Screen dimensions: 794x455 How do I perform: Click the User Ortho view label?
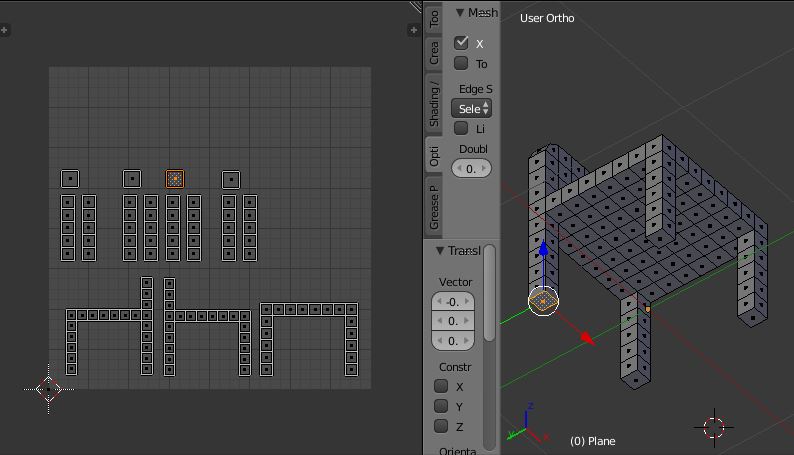[x=547, y=18]
